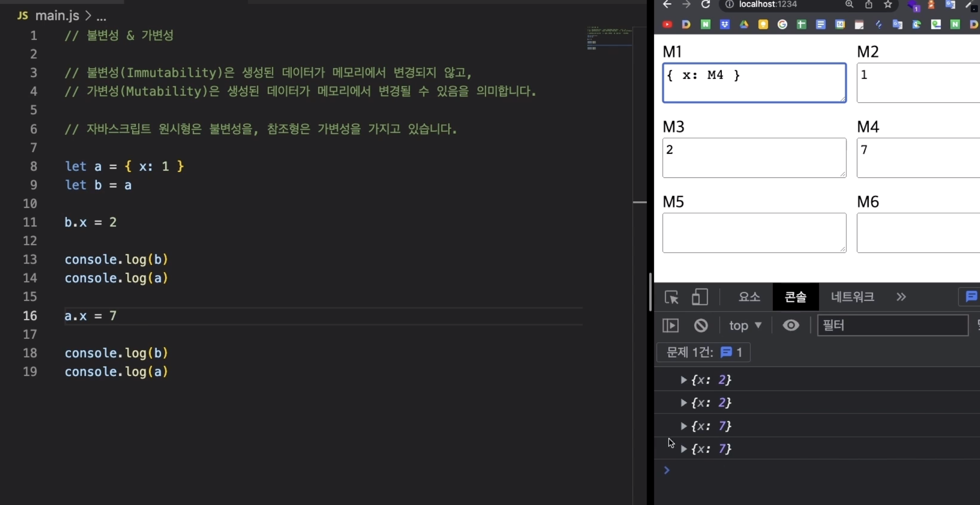The image size is (980, 505).
Task: Bookmark this page with the star icon
Action: 888,5
